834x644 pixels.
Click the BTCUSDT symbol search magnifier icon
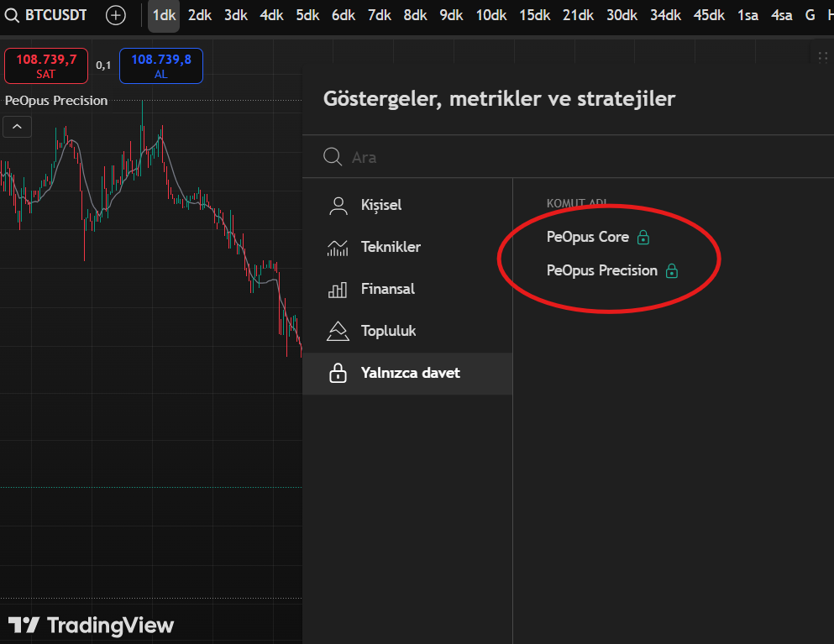13,15
